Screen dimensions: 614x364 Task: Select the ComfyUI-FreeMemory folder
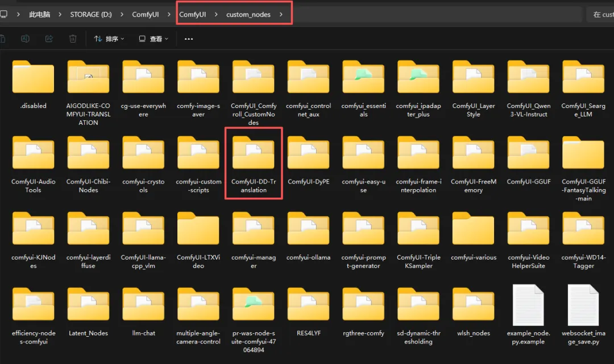click(474, 153)
